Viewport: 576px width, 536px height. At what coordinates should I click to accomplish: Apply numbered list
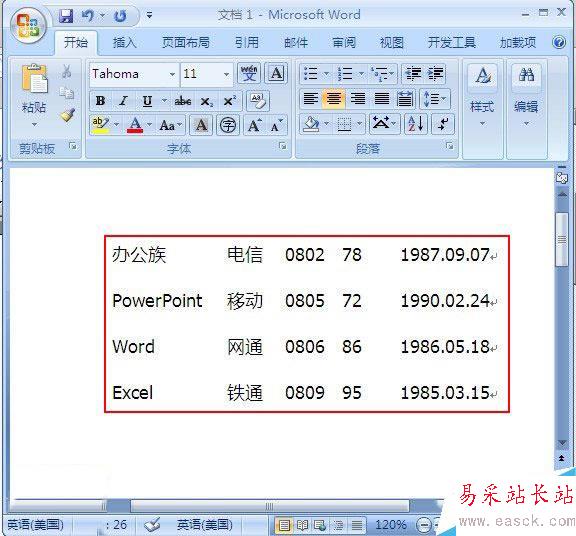345,73
